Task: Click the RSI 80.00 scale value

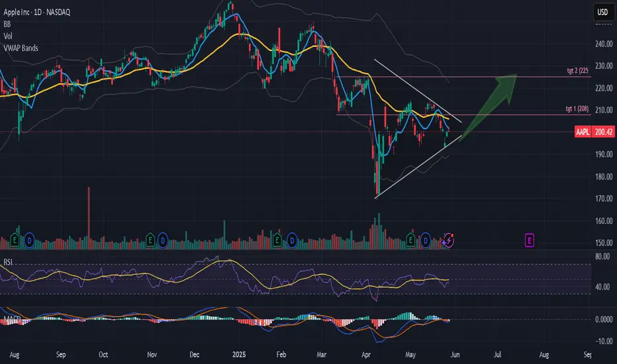Action: [x=602, y=257]
